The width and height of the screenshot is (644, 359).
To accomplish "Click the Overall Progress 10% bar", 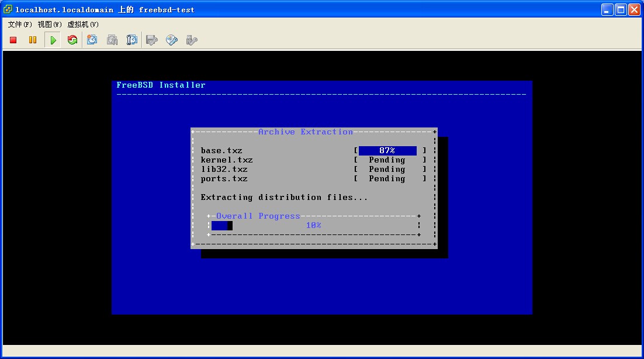I will point(313,226).
